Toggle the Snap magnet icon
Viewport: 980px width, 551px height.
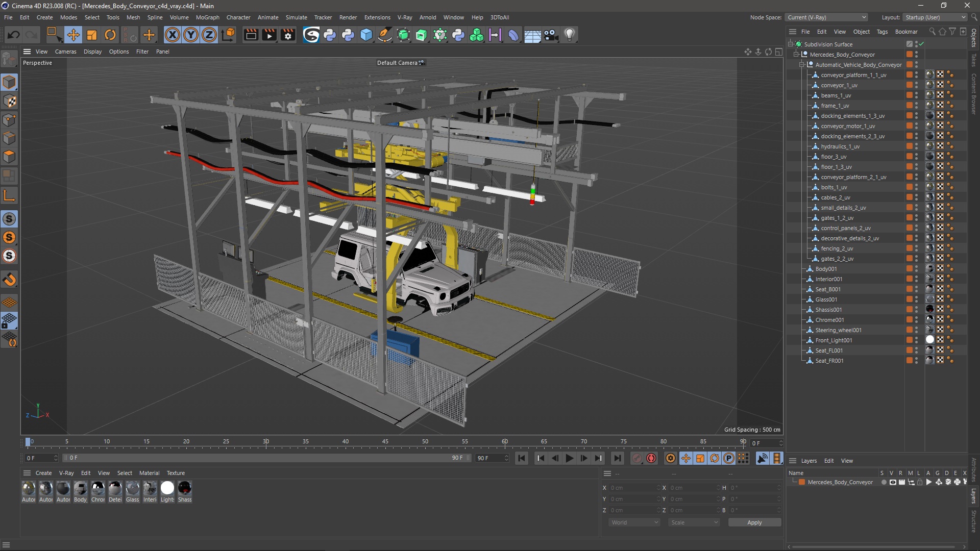[9, 280]
